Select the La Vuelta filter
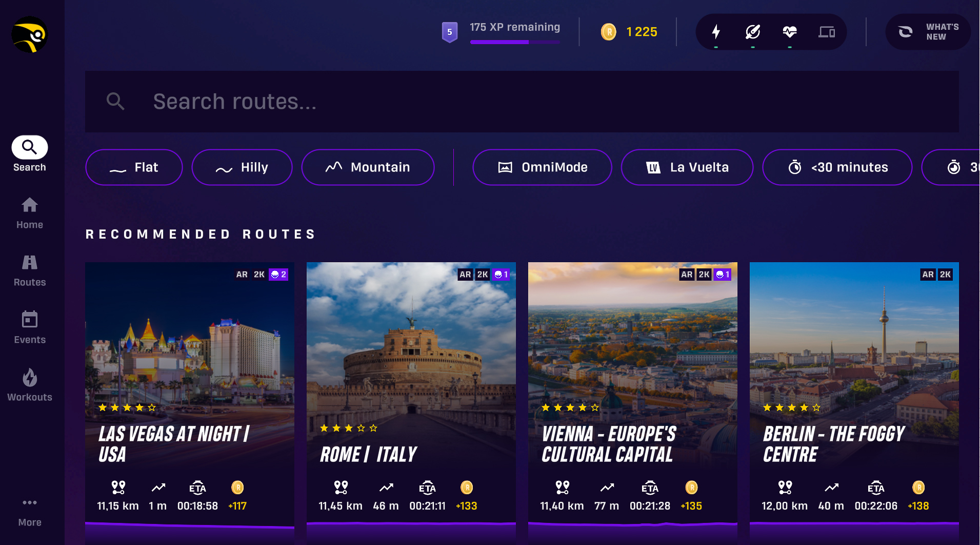This screenshot has height=545, width=980. pos(687,167)
